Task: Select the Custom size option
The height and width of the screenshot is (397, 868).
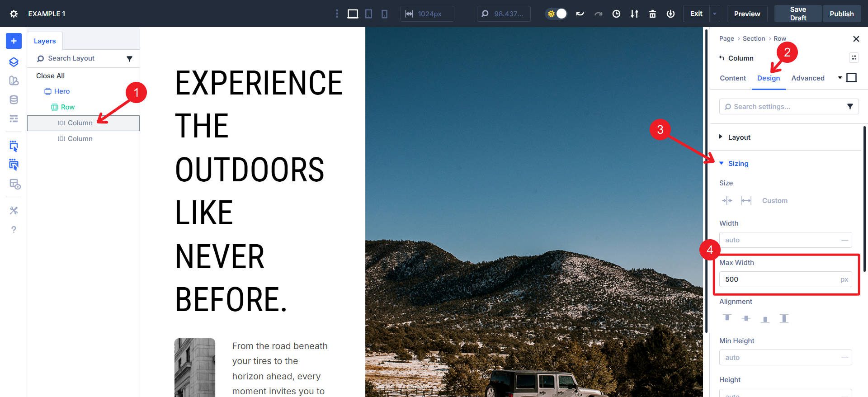Action: [x=774, y=201]
